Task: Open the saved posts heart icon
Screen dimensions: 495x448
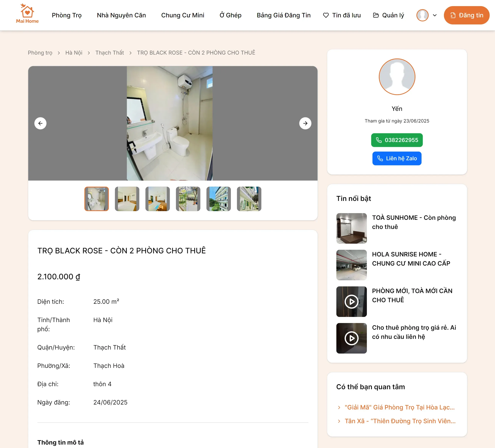Action: (x=326, y=15)
